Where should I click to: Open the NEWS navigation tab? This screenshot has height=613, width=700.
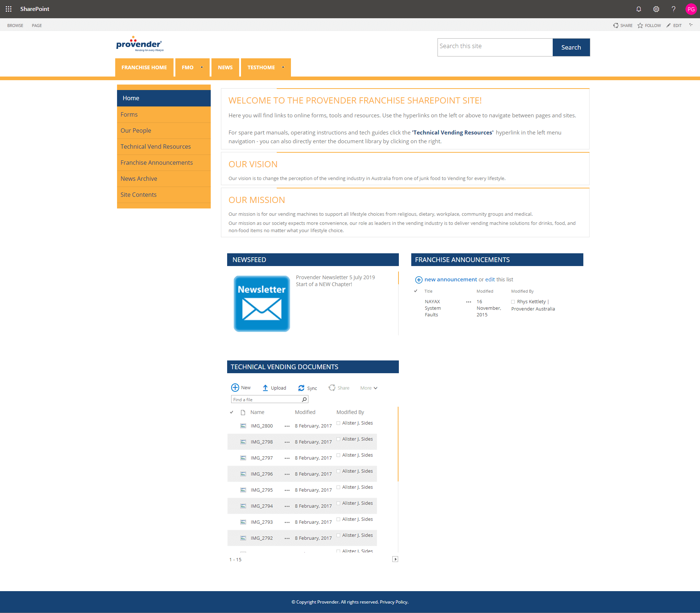[225, 67]
